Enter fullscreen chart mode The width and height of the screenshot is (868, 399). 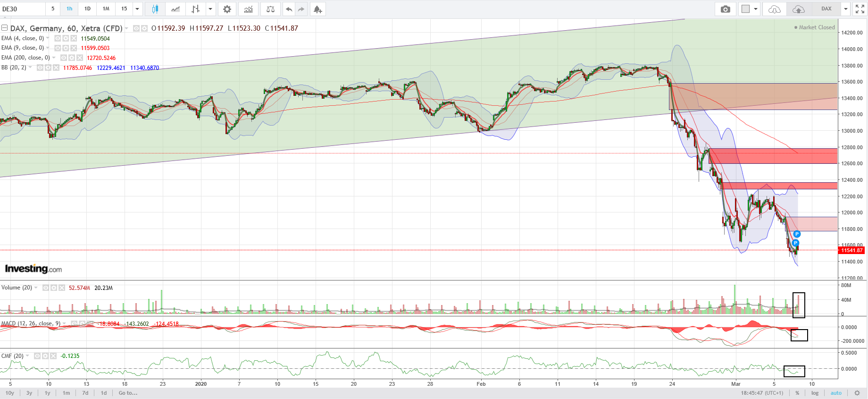[860, 9]
